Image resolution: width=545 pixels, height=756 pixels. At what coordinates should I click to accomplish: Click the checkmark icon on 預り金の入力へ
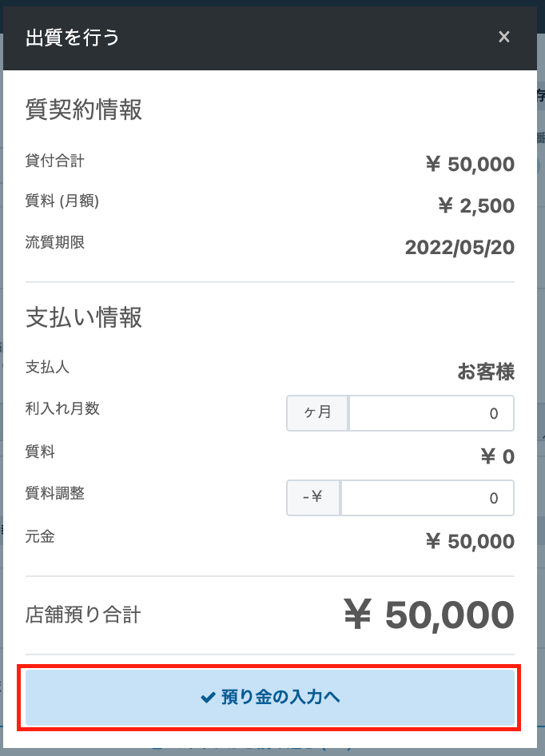coord(208,698)
